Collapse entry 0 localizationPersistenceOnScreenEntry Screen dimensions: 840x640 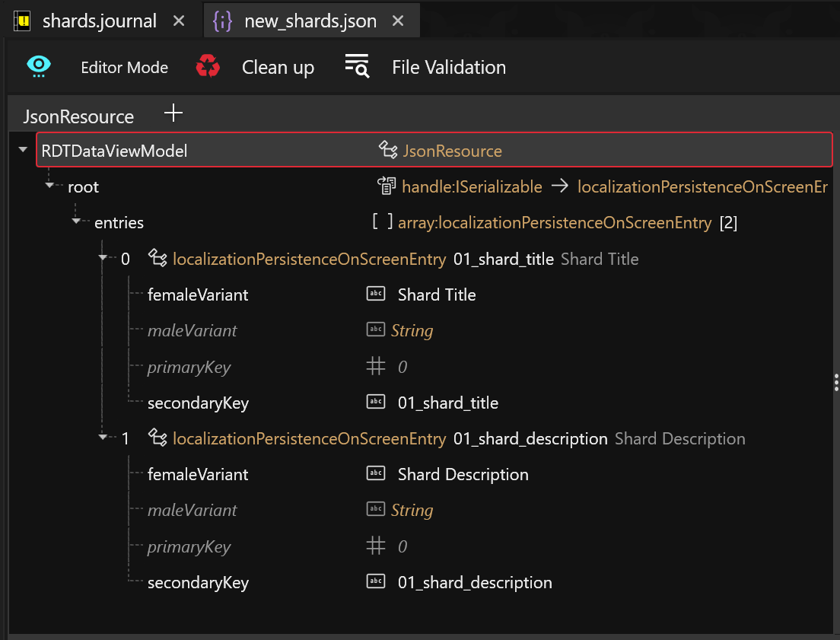pos(103,258)
